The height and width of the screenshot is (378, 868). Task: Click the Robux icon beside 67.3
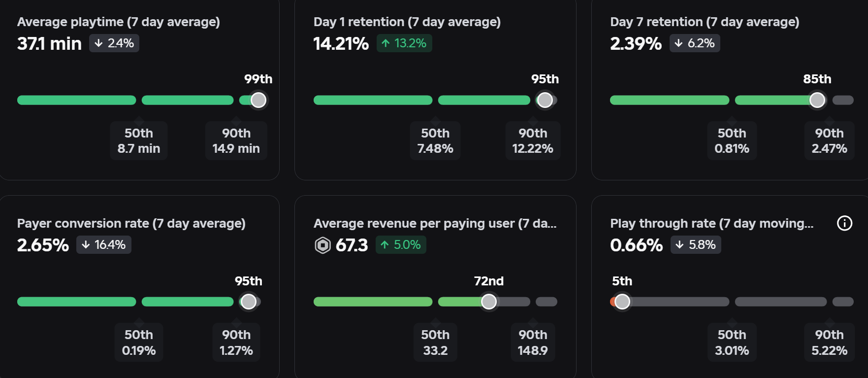pos(322,245)
